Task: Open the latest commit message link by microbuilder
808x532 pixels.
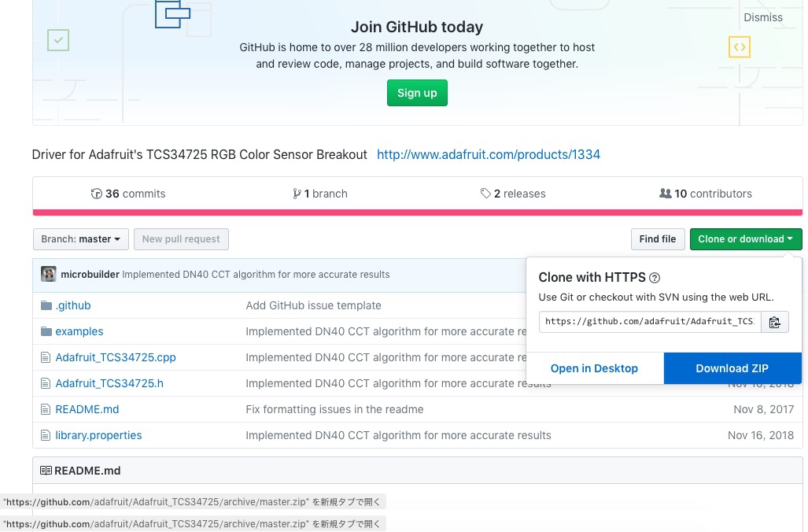Action: coord(256,275)
